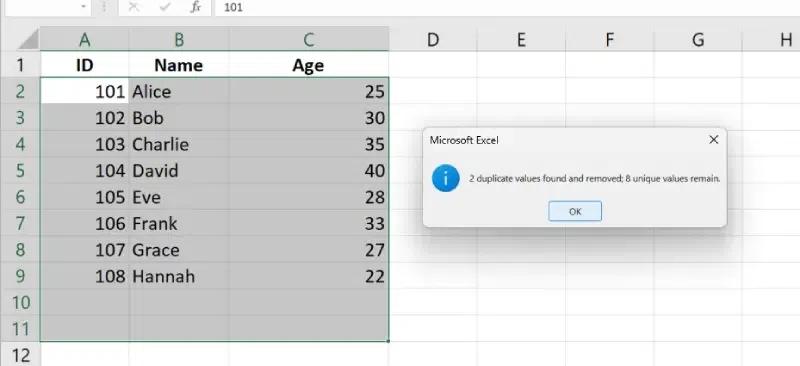Screen dimensions: 800x366
Task: Select column A header
Action: click(x=85, y=39)
